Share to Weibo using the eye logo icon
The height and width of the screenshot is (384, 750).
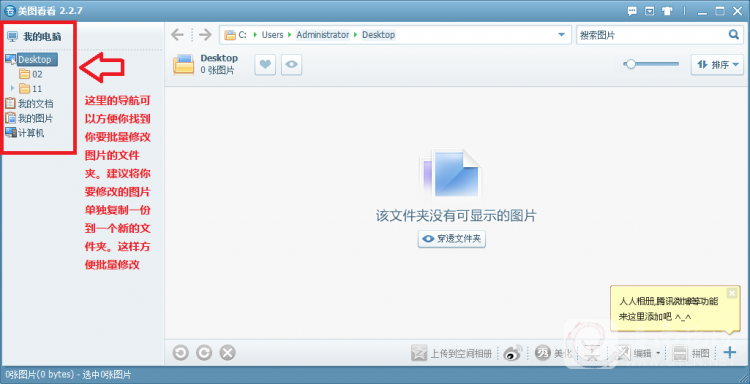click(x=513, y=353)
